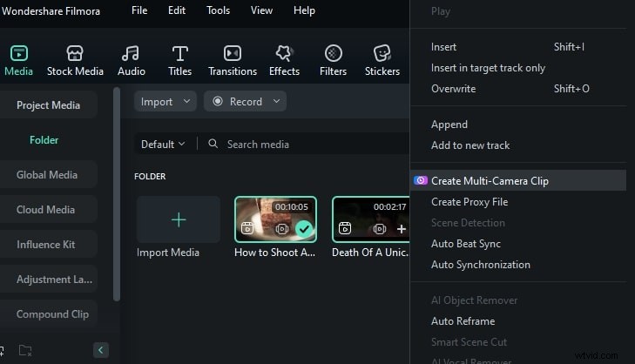Screen dimensions: 635x364
Task: Select Auto Reframe in the context menu
Action: pyautogui.click(x=518, y=321)
